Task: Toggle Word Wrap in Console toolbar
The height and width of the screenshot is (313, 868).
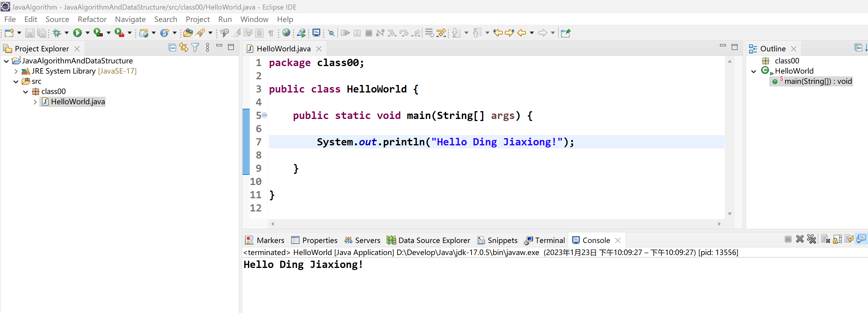Action: coord(849,239)
